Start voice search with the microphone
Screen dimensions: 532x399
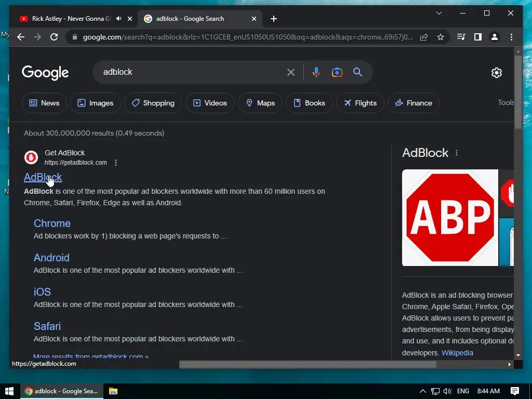pos(316,72)
